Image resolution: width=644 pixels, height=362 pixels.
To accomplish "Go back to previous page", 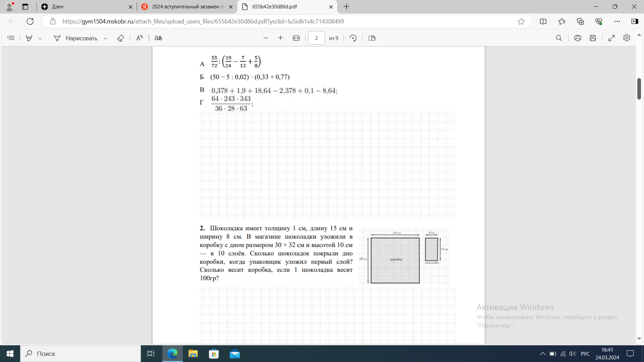I will [x=12, y=21].
